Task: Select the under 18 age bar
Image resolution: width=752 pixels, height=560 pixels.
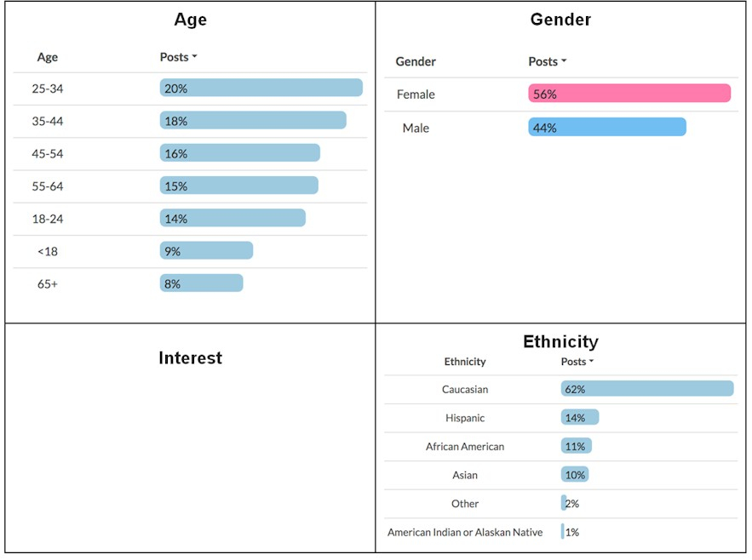Action: [206, 250]
